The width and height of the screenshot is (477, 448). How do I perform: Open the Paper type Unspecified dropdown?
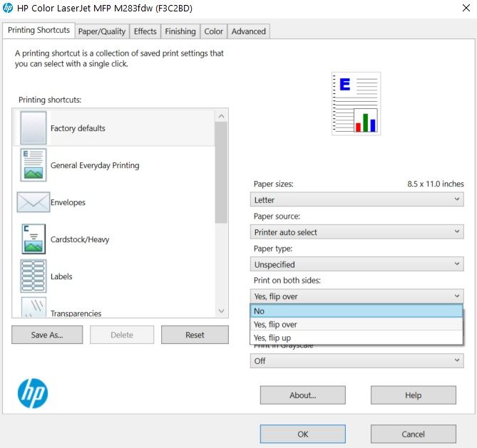357,264
